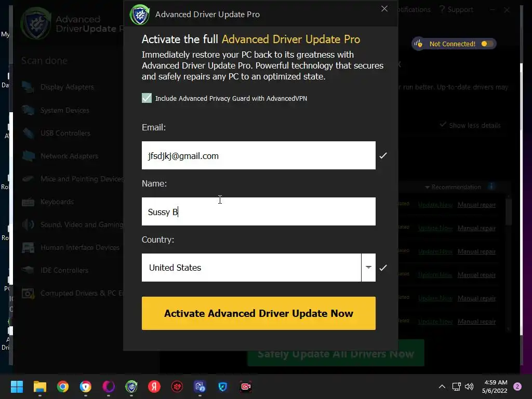Viewport: 532px width, 399px height.
Task: Click Human Interface Devices sidebar icon
Action: [28, 248]
